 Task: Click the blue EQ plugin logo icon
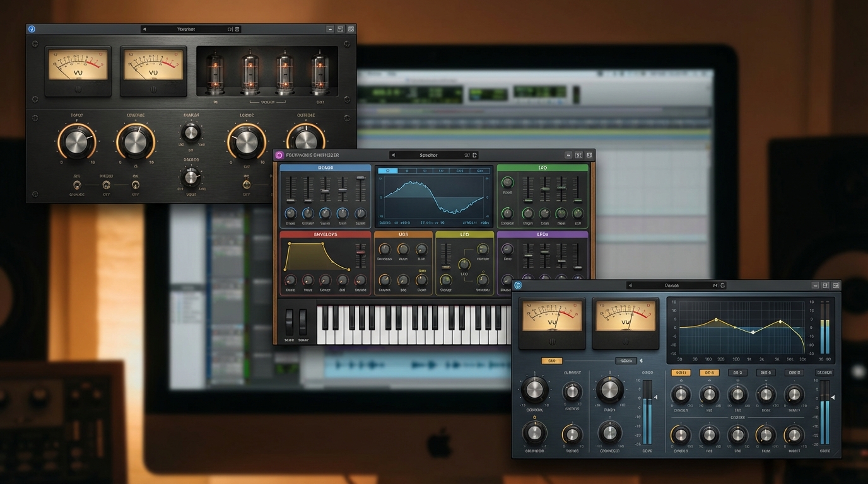click(518, 285)
